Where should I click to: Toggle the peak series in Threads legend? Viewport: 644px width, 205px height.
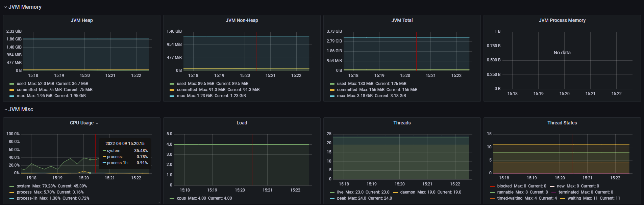[342, 198]
